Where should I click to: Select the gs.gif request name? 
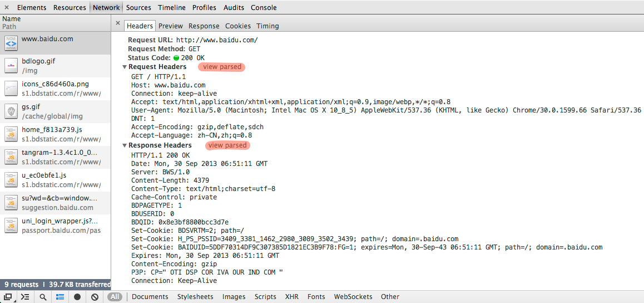[x=31, y=107]
